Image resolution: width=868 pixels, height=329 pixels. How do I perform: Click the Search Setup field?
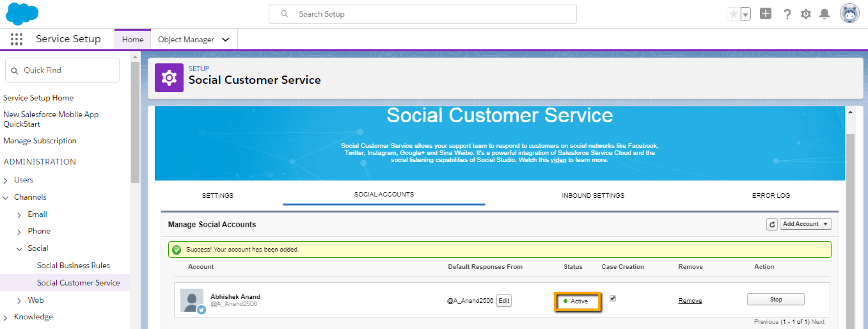point(422,14)
